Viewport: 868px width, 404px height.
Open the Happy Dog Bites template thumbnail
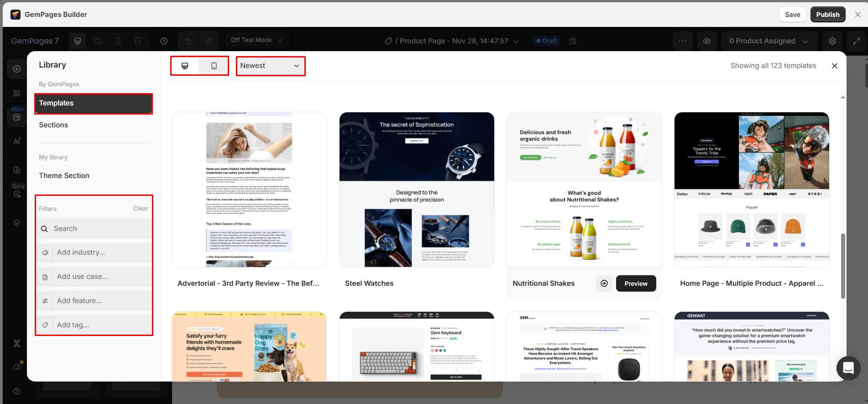[x=249, y=346]
